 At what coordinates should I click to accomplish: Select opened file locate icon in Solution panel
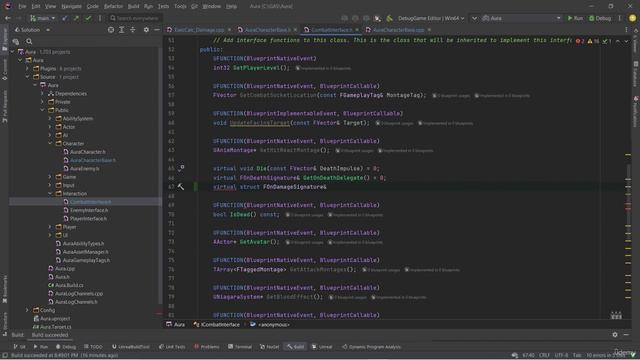pos(111,30)
